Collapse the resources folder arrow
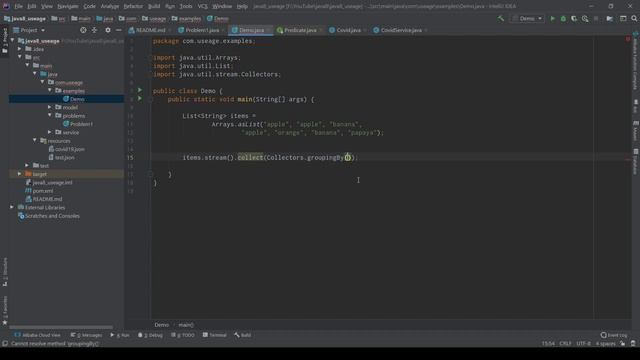The width and height of the screenshot is (640, 360). tap(35, 140)
